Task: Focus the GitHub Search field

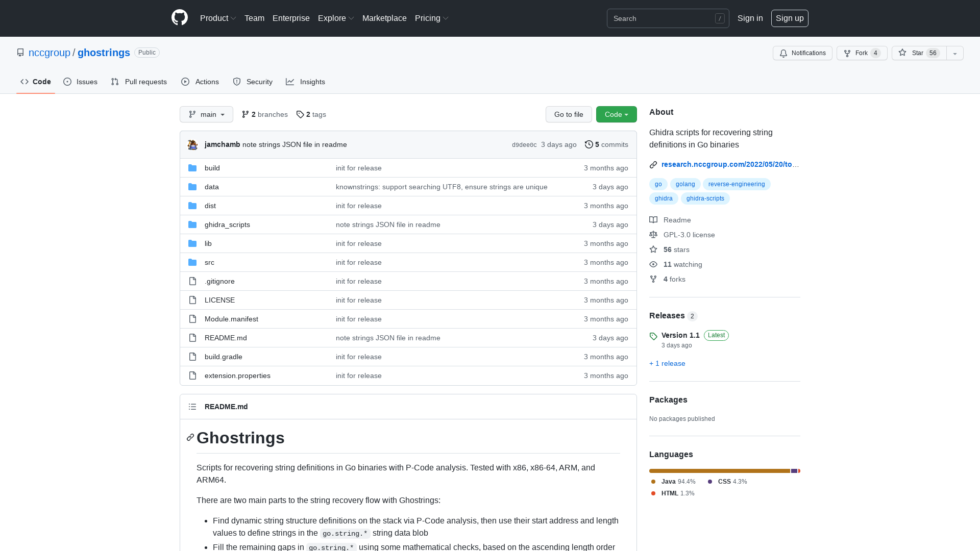Action: [x=668, y=18]
